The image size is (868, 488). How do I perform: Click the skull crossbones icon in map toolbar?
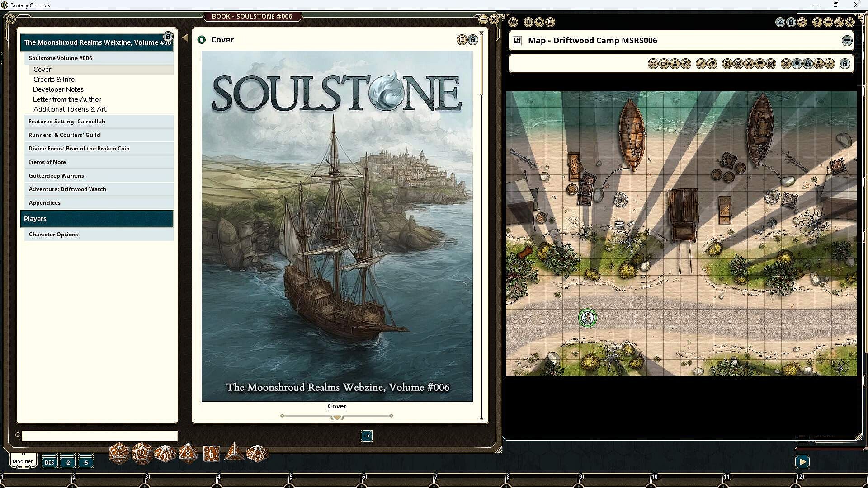[x=786, y=64]
